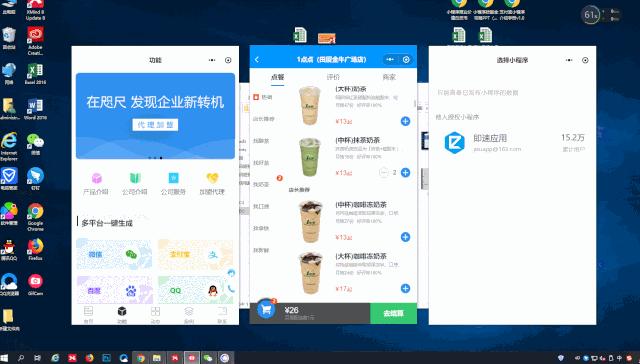
Task: Click the (中杯)抹茶奶茶 green drink image
Action: click(310, 157)
